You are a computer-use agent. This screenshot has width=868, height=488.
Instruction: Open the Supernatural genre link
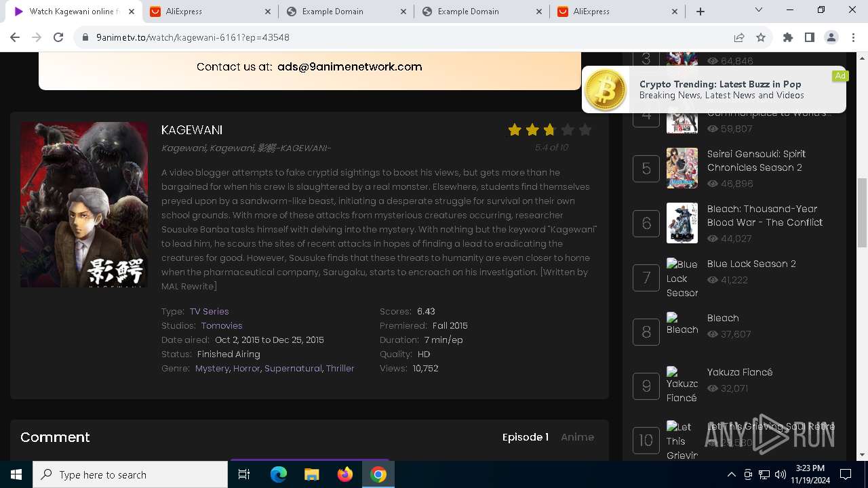pyautogui.click(x=293, y=368)
